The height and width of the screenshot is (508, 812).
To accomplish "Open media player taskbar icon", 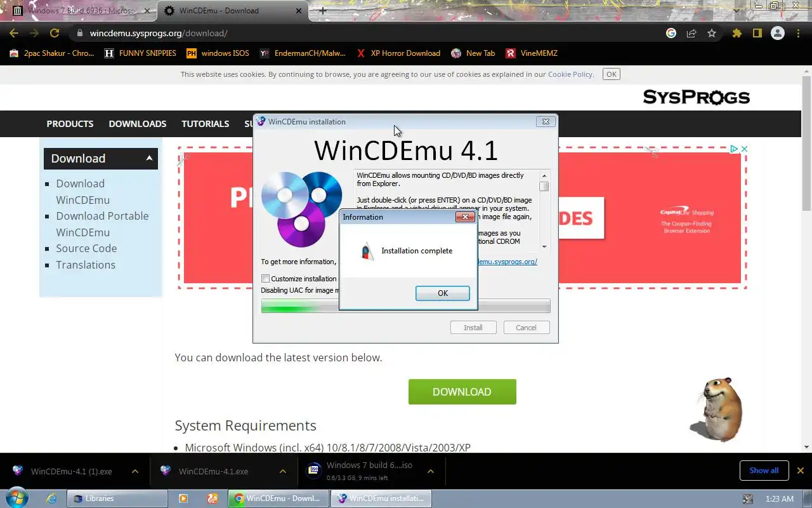I will 183,498.
